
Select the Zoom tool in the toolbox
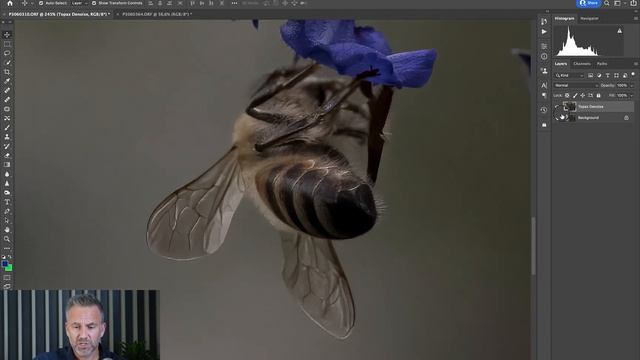(7, 239)
